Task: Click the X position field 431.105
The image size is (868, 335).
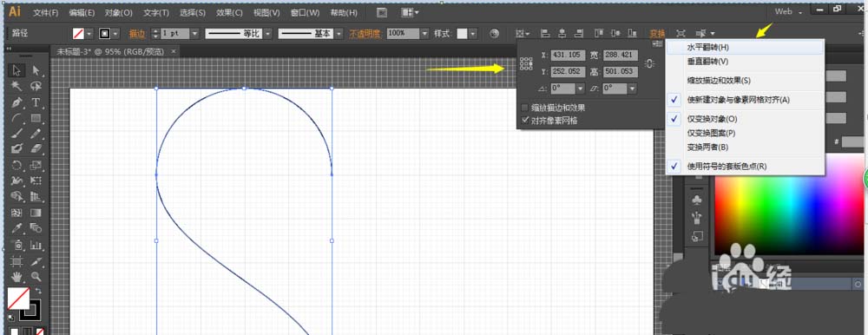Action: tap(568, 55)
